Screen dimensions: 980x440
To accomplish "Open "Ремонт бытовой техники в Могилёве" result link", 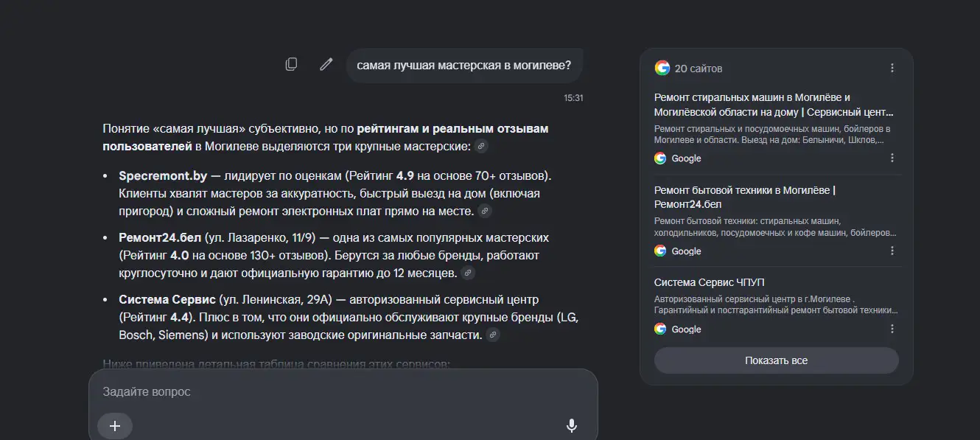I will [x=745, y=197].
